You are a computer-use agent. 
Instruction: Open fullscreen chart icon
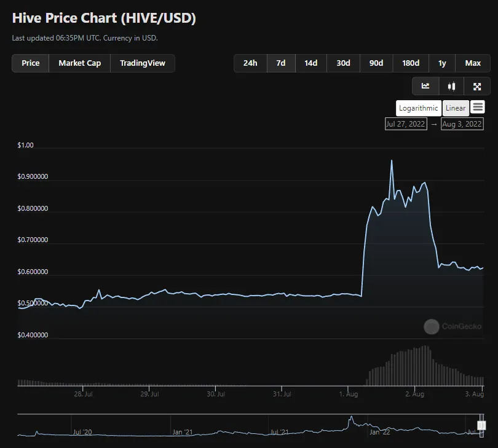476,86
